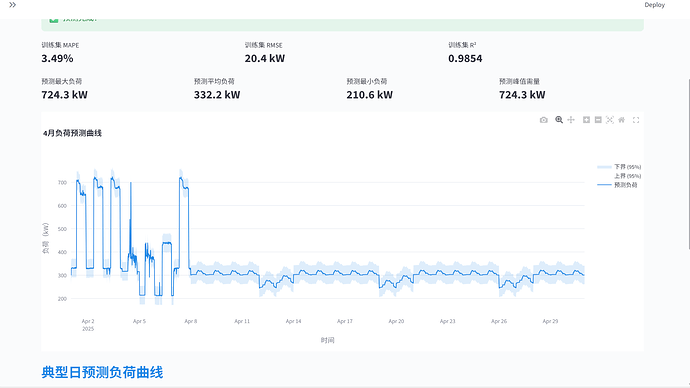Click the 3.49% training MAPE value
690x388 pixels.
[x=57, y=59]
